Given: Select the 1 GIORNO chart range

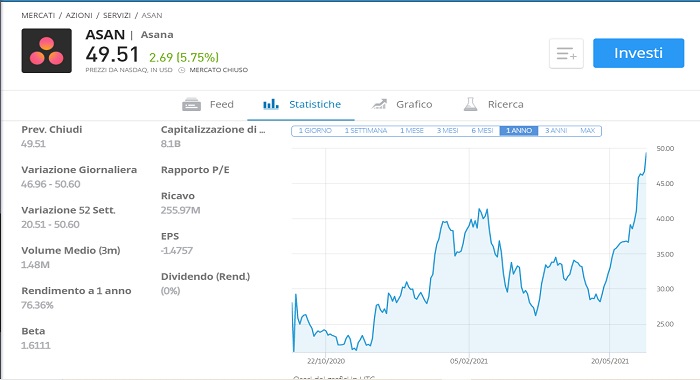Looking at the screenshot, I should pos(315,131).
